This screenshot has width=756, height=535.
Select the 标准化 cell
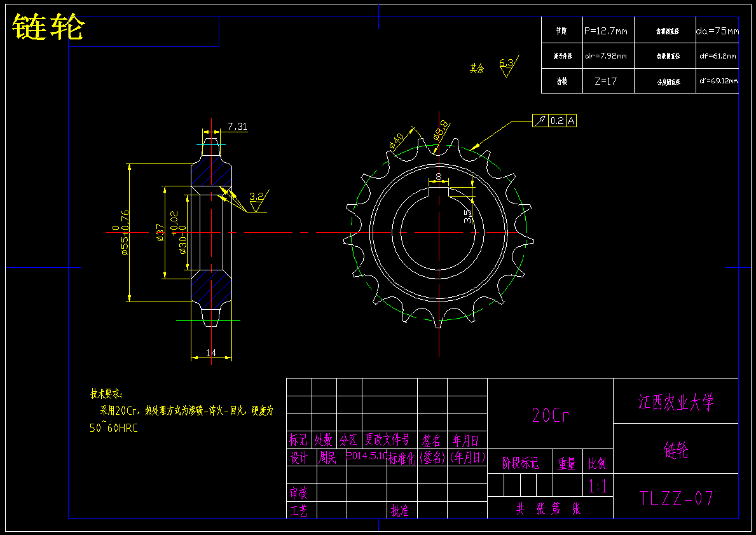402,458
